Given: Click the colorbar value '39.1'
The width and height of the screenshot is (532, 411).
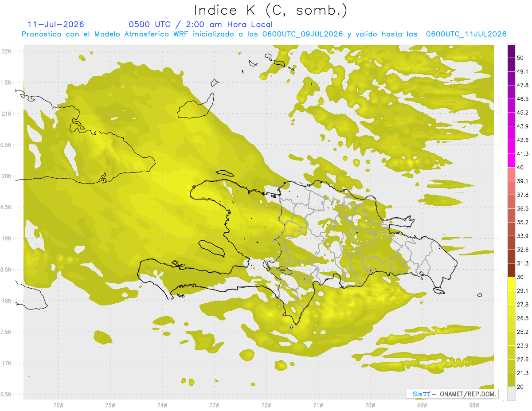Looking at the screenshot, I should [x=523, y=181].
